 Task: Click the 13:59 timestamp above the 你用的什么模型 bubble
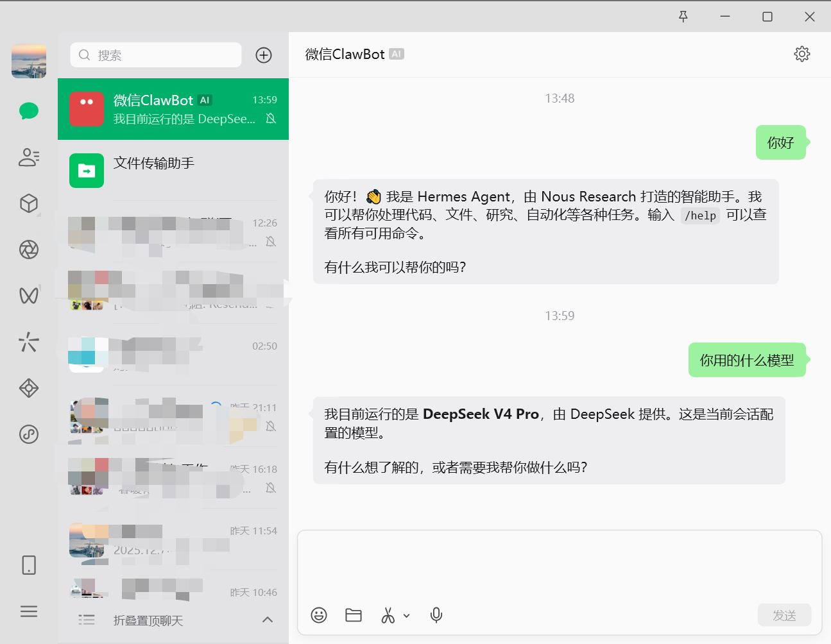[560, 316]
